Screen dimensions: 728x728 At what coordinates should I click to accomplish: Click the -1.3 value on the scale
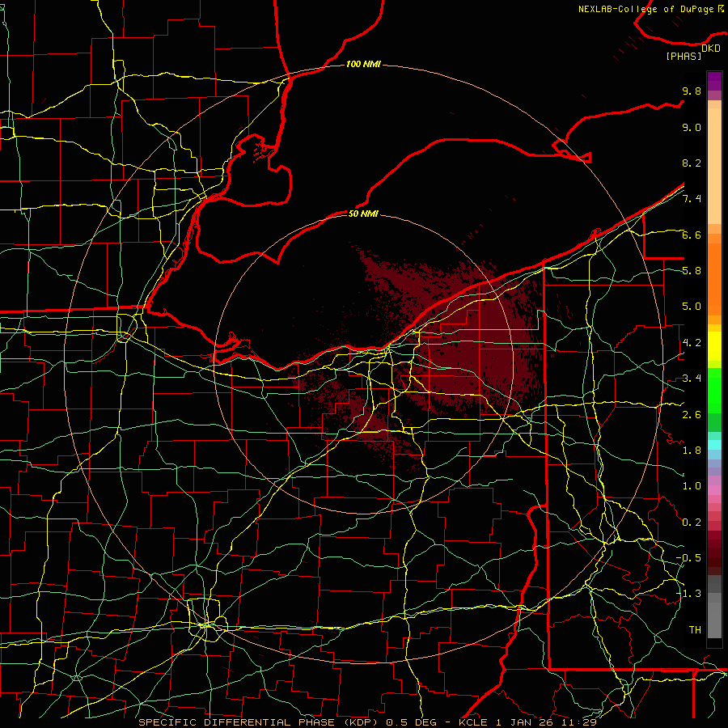coord(688,594)
